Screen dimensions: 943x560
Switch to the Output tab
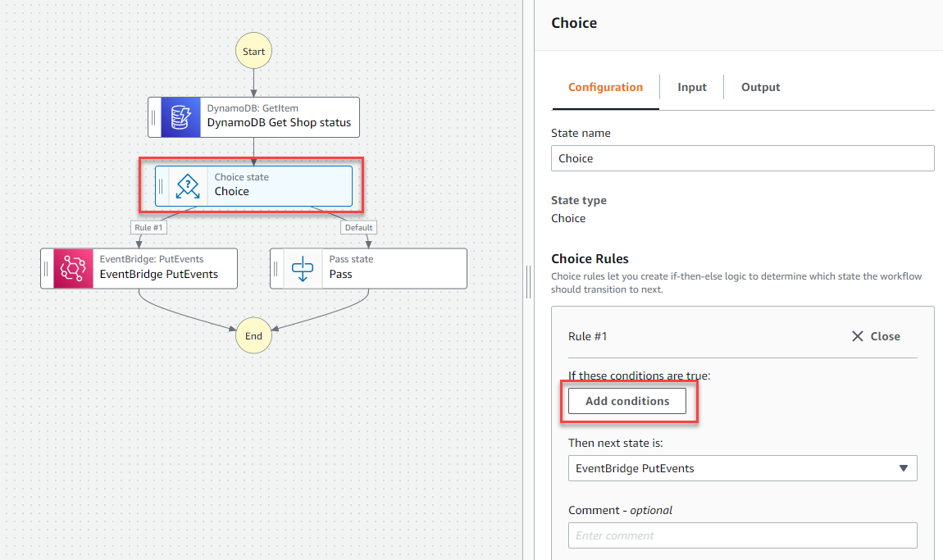[x=760, y=87]
